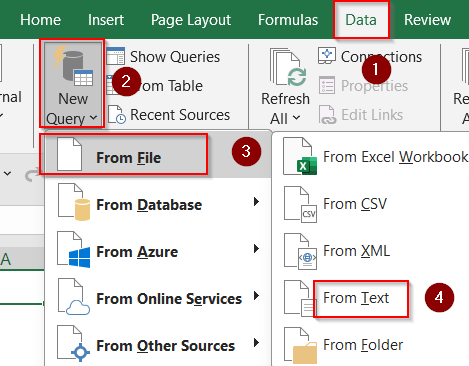Click the Edit Links label

click(372, 115)
